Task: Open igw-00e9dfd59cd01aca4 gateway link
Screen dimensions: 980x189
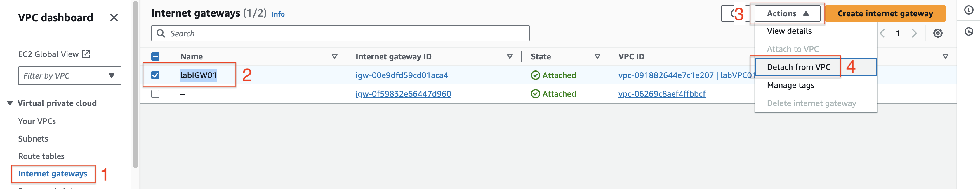Action: pyautogui.click(x=401, y=75)
